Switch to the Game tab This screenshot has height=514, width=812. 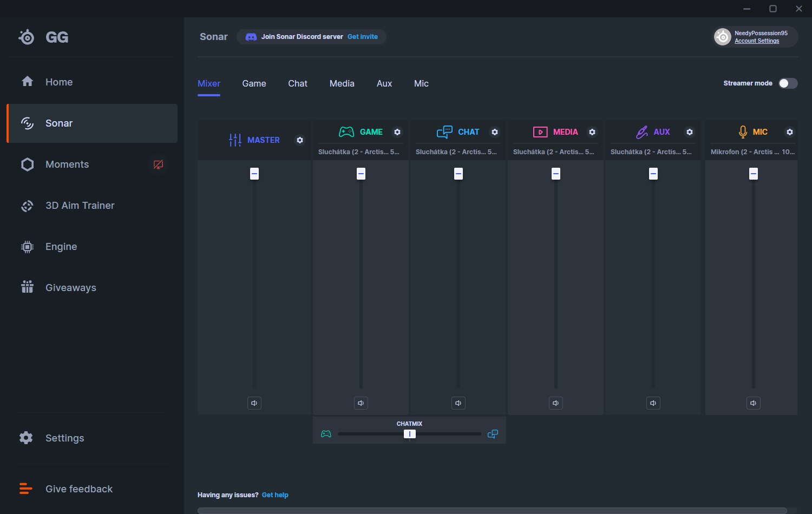tap(254, 83)
